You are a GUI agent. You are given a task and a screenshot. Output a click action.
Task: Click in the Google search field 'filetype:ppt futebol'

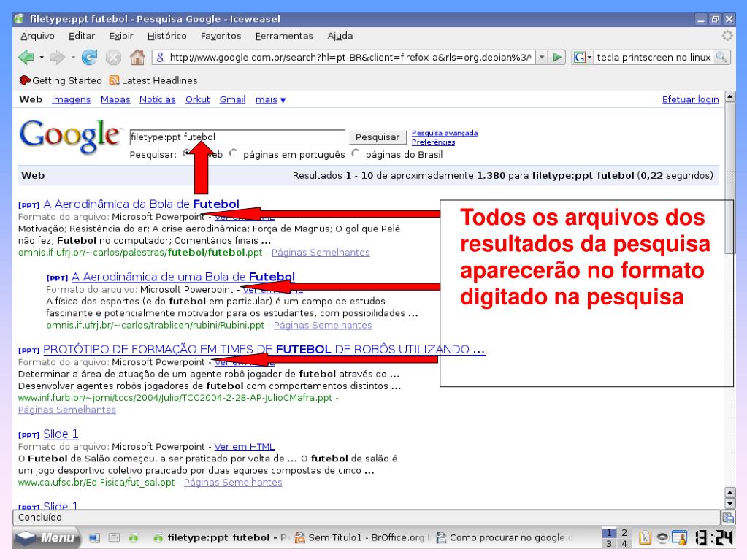[x=237, y=137]
